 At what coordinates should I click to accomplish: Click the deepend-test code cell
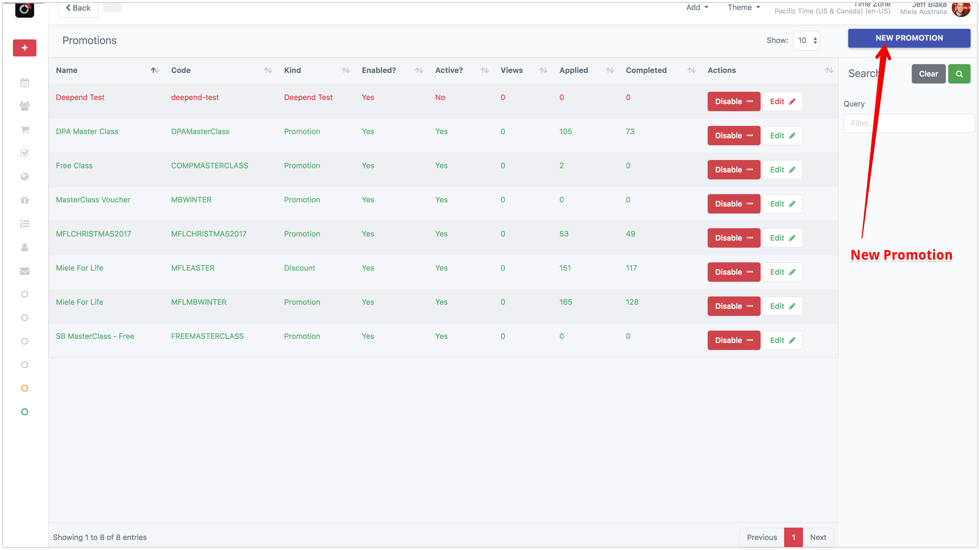coord(195,97)
